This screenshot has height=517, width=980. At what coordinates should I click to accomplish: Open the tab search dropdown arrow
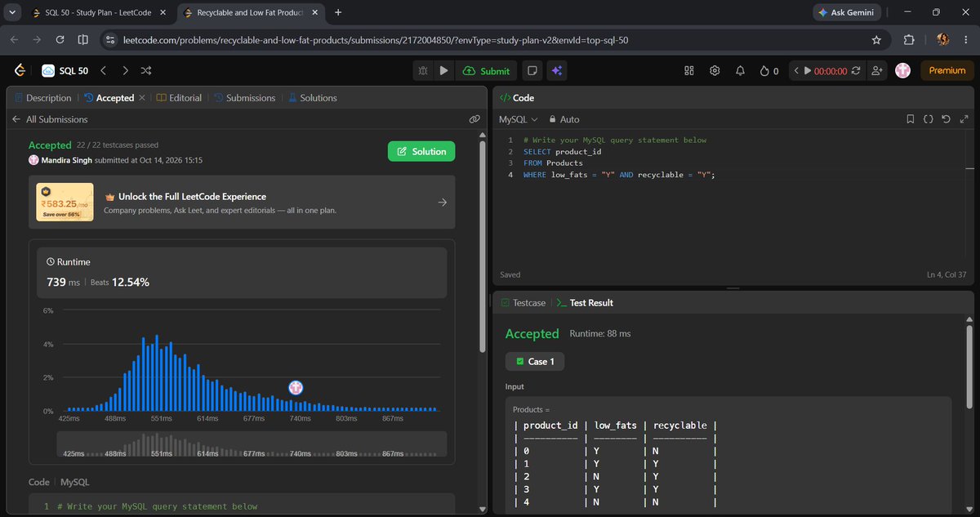(12, 12)
